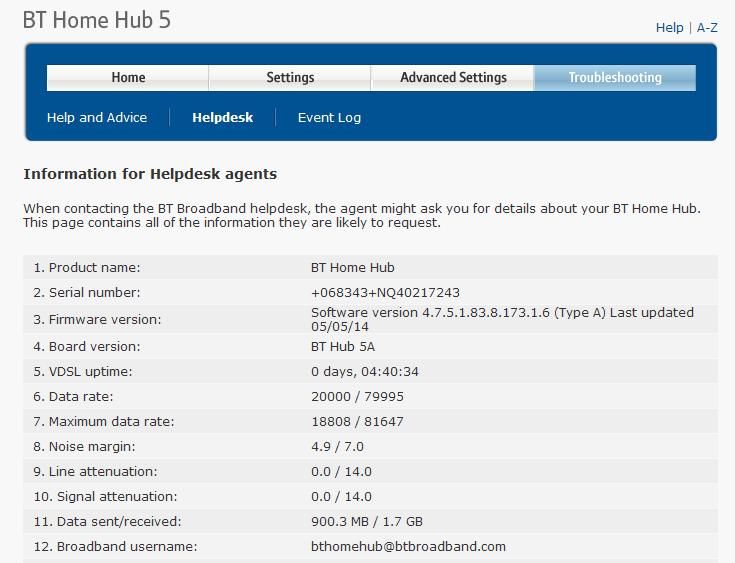Select the '5. VDSL uptime:' label
Screen dimensions: 735x563
tap(82, 371)
